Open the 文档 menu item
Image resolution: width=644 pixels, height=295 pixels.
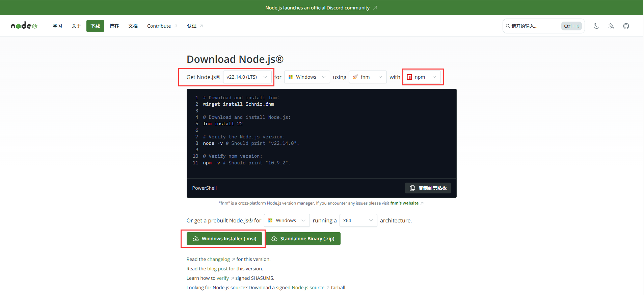133,26
